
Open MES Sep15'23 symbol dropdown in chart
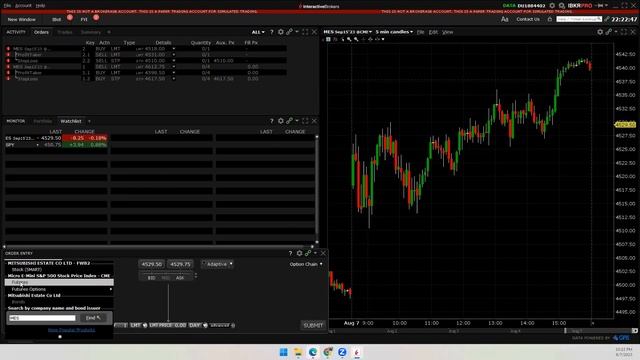coord(347,32)
